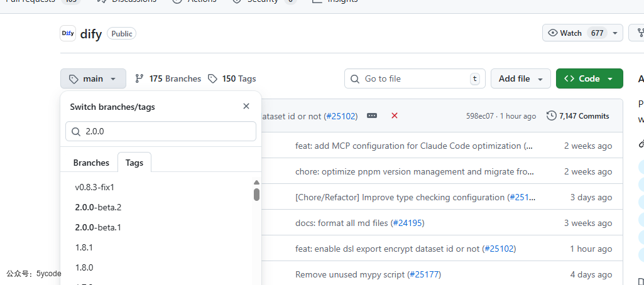View the 150 Tags page
Image resolution: width=644 pixels, height=285 pixels.
point(232,78)
